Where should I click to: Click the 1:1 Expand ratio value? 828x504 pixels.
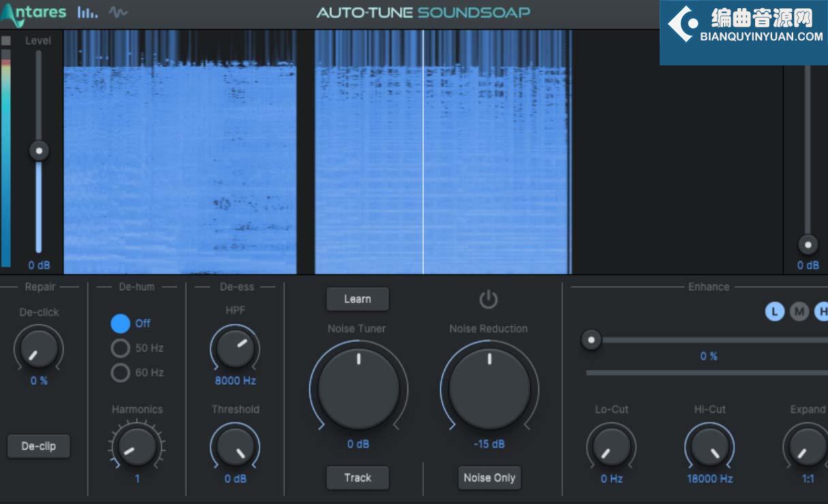(x=808, y=479)
